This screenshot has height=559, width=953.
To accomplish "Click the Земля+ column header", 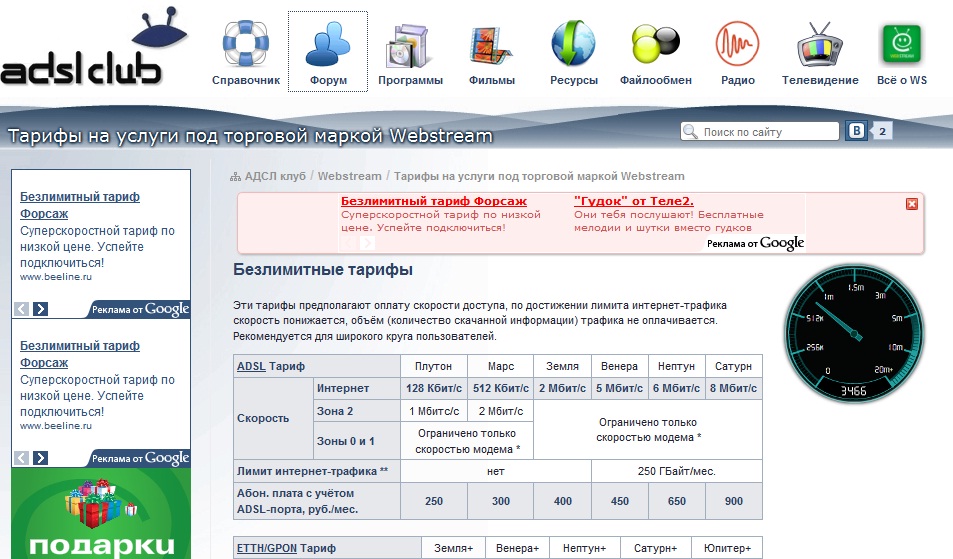I will pos(453,548).
